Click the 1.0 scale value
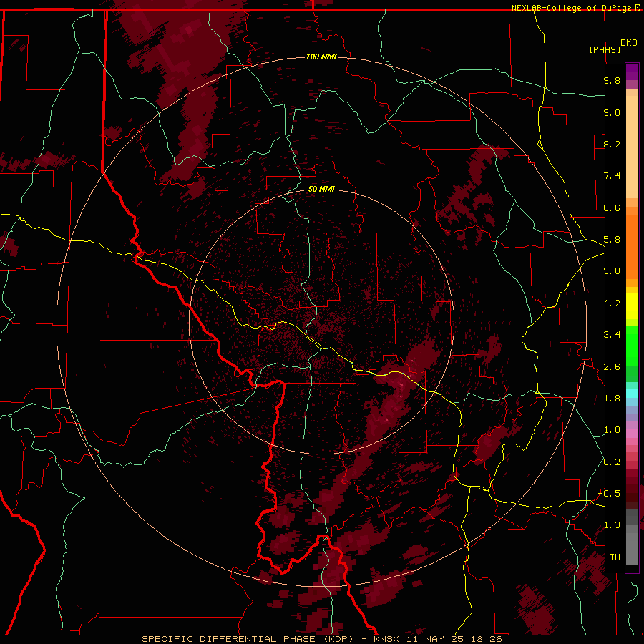644x644 pixels. pos(612,430)
